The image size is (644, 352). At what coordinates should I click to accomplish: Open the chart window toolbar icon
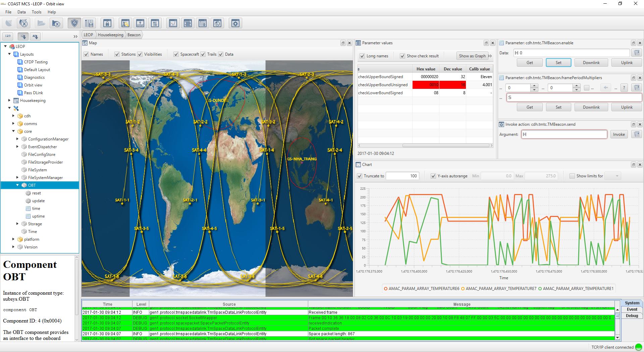pos(173,23)
